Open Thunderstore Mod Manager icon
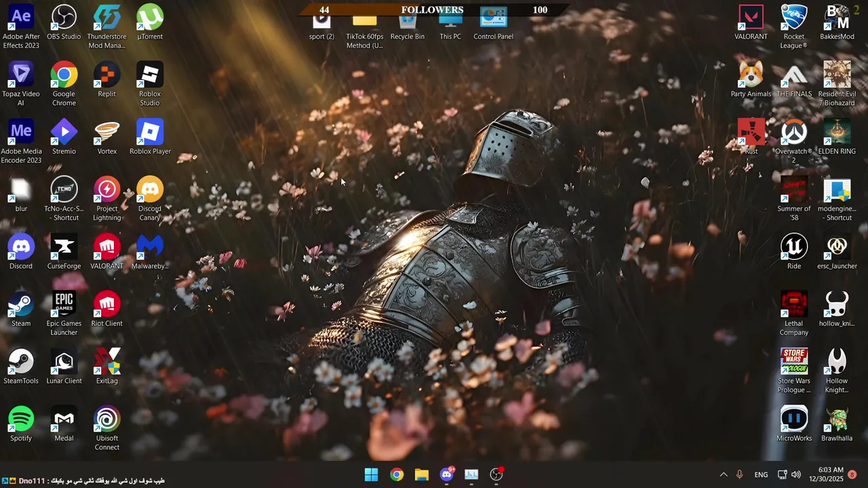 106,27
